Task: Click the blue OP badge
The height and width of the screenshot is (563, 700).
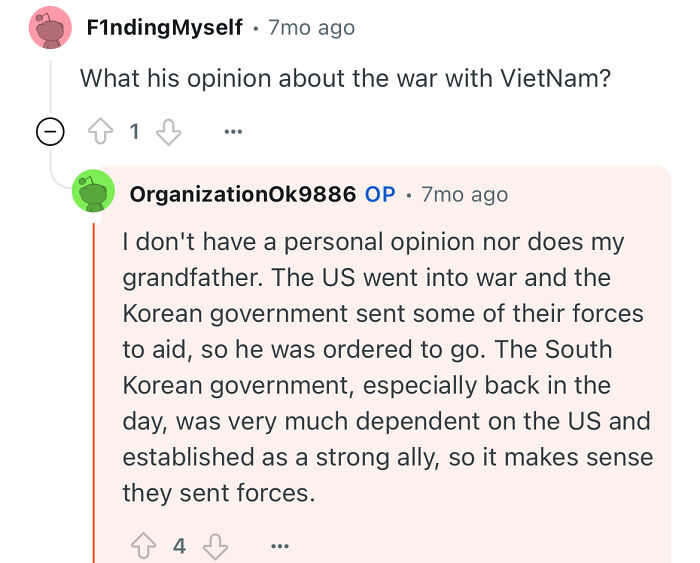Action: pyautogui.click(x=380, y=193)
